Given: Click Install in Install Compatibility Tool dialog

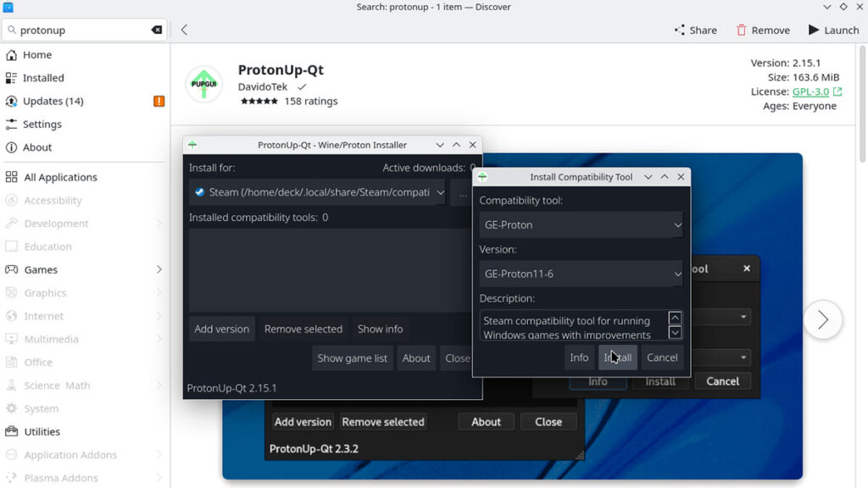Looking at the screenshot, I should coord(617,358).
